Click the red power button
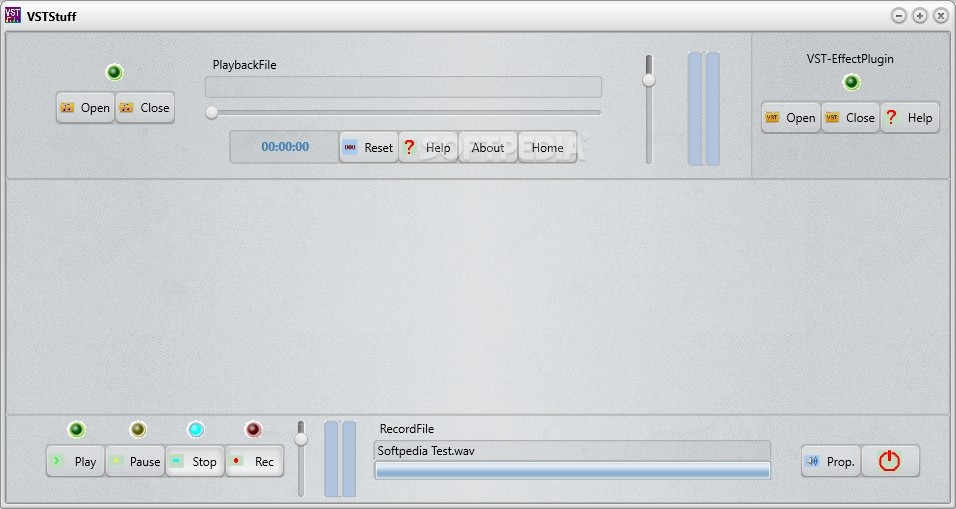Image resolution: width=956 pixels, height=509 pixels. tap(890, 461)
